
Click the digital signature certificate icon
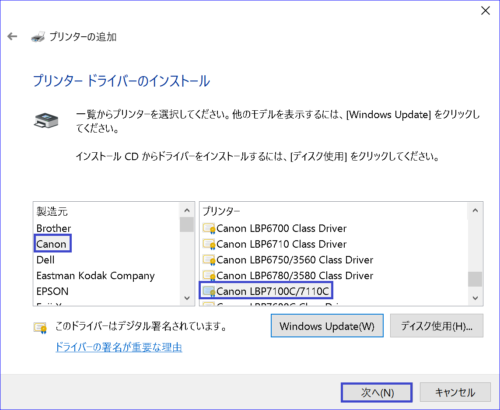[40, 327]
